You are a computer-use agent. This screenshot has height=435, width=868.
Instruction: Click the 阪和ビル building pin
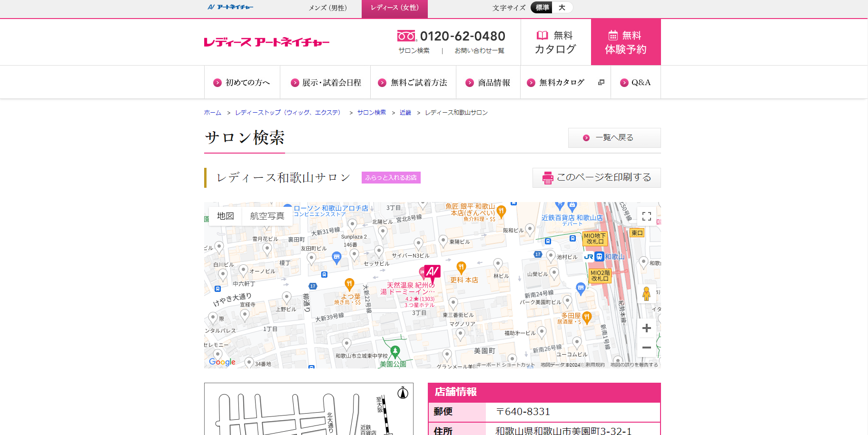[530, 230]
